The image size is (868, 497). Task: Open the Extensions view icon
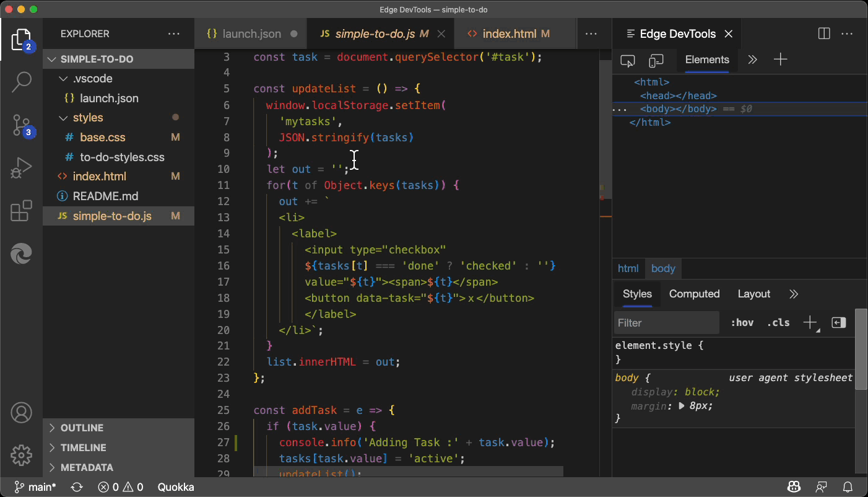(x=21, y=211)
